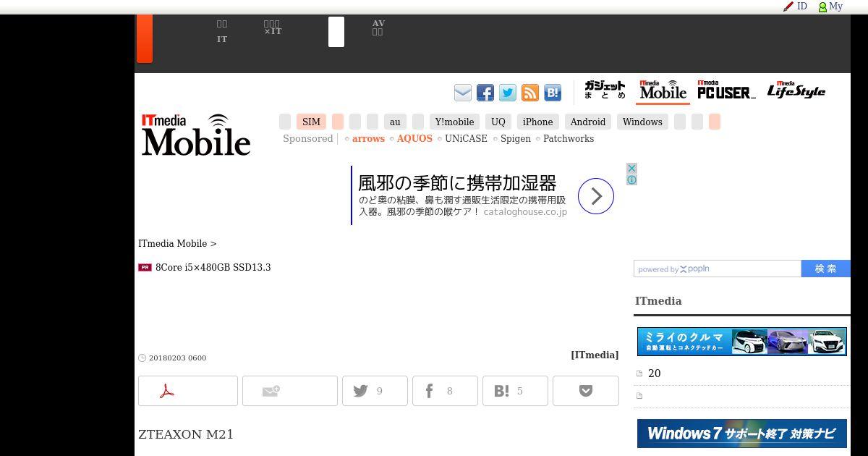Open the ガジェットまとめ logo link
The image size is (868, 456).
[605, 90]
